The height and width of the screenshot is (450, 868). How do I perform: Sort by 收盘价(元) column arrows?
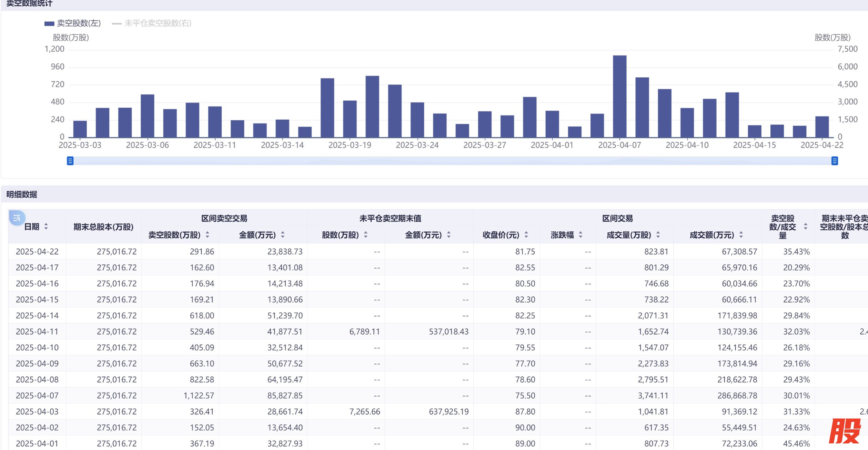526,235
